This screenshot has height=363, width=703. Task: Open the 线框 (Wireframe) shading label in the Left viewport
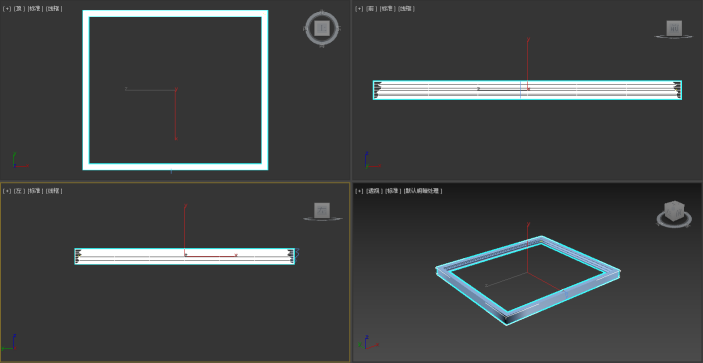pyautogui.click(x=54, y=191)
